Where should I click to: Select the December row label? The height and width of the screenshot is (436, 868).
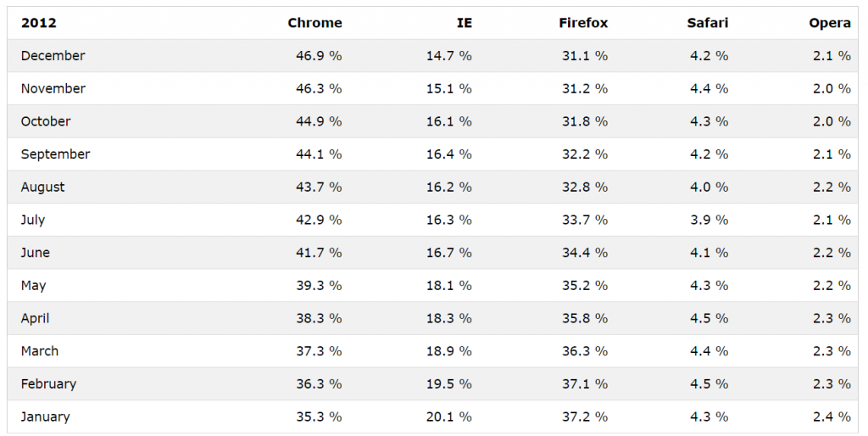pyautogui.click(x=53, y=55)
